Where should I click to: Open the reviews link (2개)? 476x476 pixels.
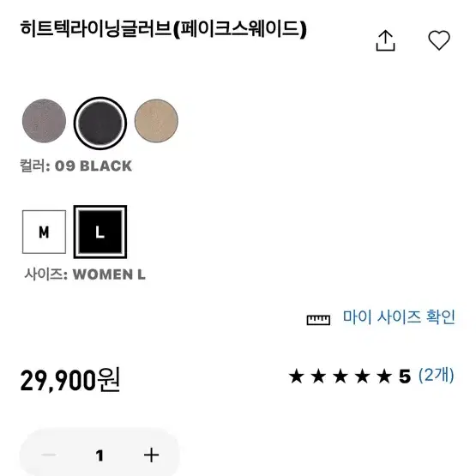coord(436,376)
